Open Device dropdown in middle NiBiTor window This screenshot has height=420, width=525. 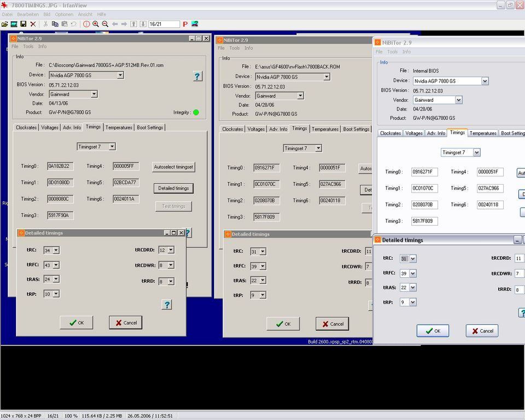[326, 77]
